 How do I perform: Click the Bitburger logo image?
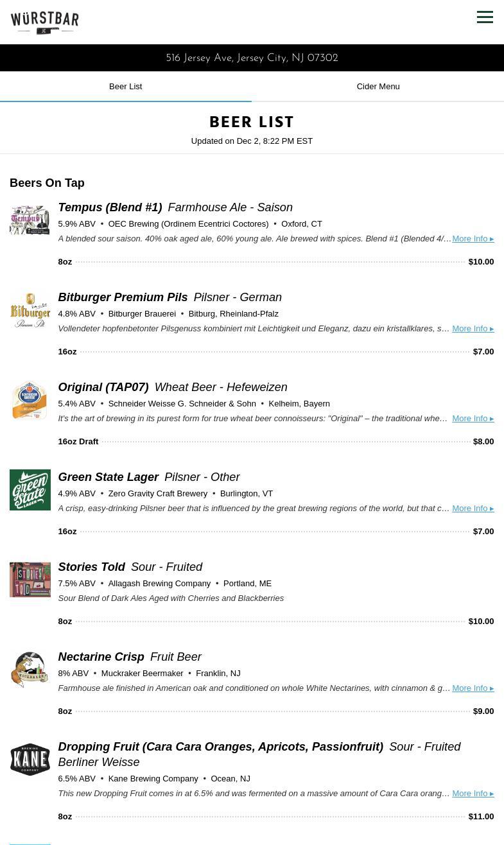[30, 310]
